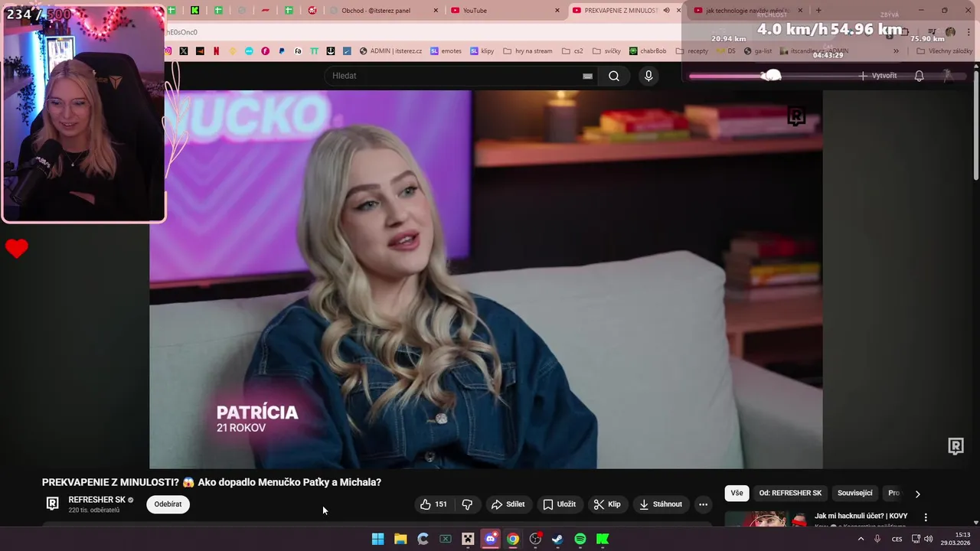
Task: Open 'ADMIN | itsterez.cz' bookmark
Action: click(x=390, y=51)
